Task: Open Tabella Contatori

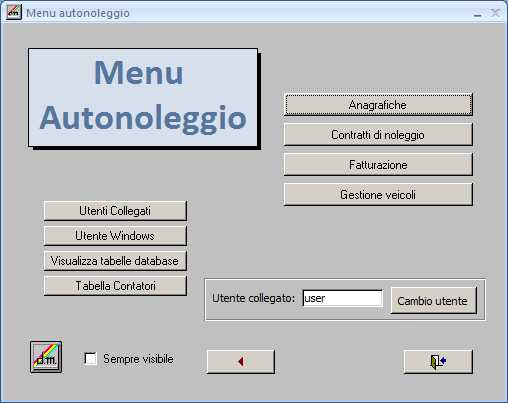Action: pos(115,286)
